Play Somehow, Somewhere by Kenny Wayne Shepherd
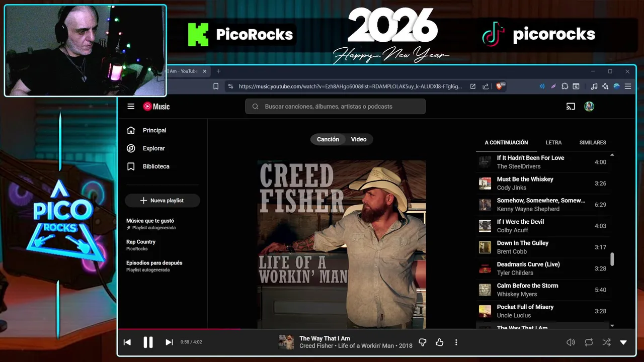Viewport: 644px width, 362px height. click(x=542, y=205)
